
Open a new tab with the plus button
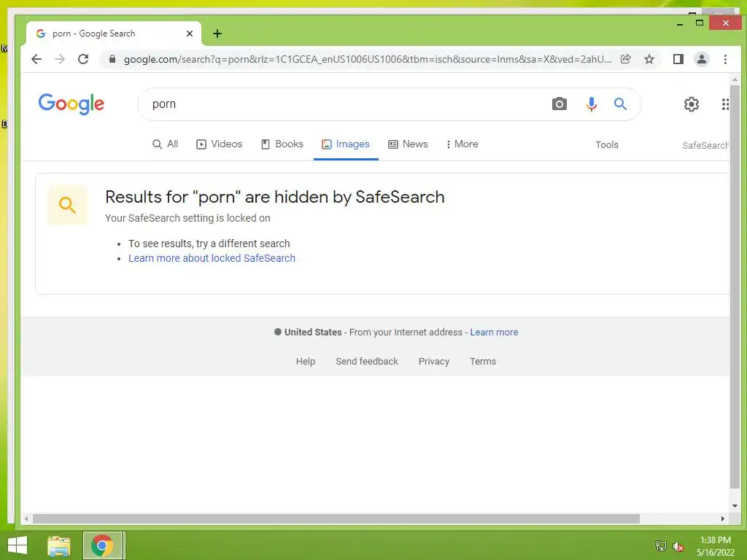pyautogui.click(x=217, y=34)
